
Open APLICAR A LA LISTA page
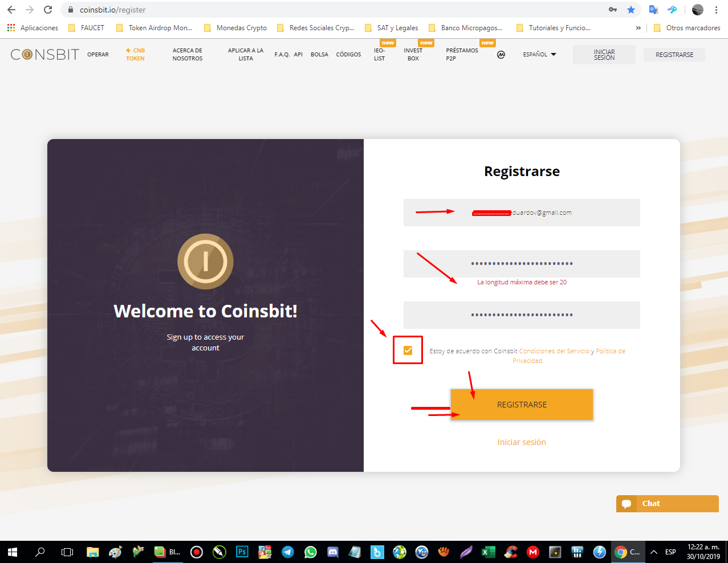[x=246, y=54]
